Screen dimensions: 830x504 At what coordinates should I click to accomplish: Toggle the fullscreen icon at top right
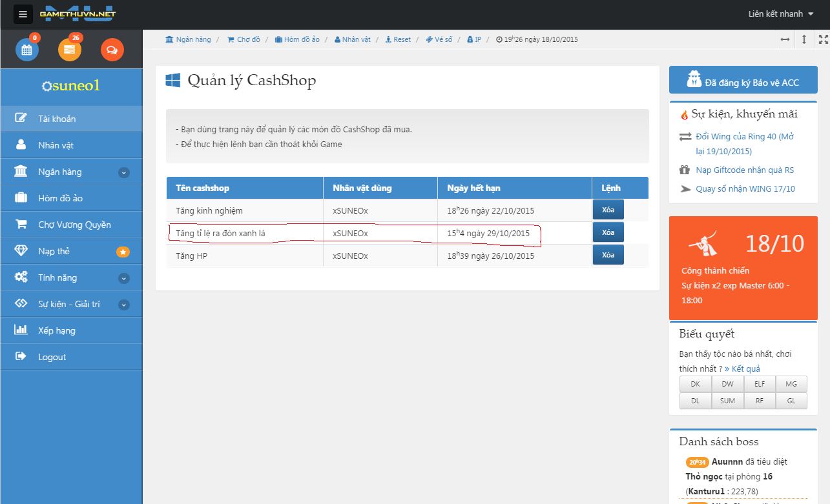[x=823, y=39]
